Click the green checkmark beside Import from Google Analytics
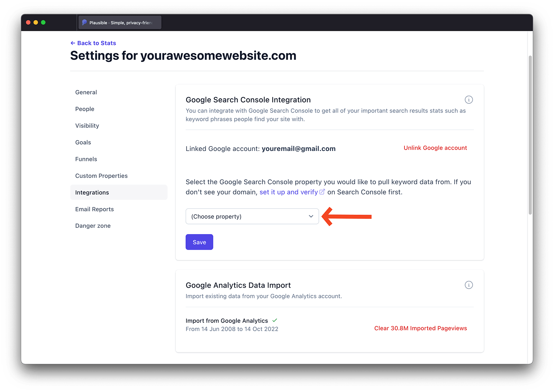This screenshot has width=554, height=392. (x=275, y=320)
